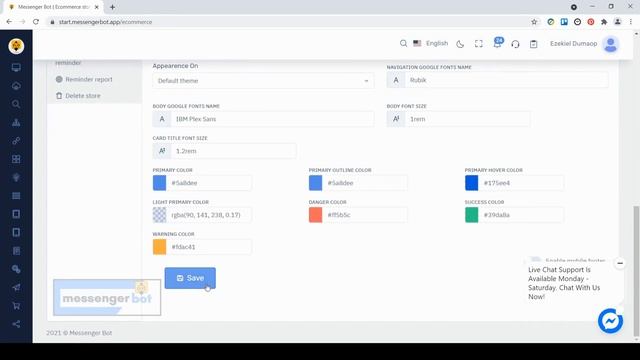Viewport: 640px width, 360px height.
Task: Click the Success Color green swatch
Action: point(471,215)
